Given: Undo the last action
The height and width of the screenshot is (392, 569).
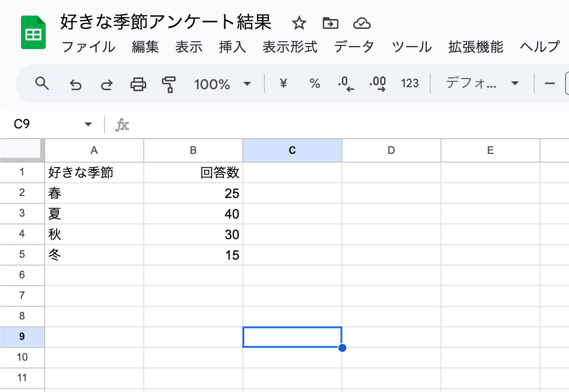Looking at the screenshot, I should tap(75, 85).
